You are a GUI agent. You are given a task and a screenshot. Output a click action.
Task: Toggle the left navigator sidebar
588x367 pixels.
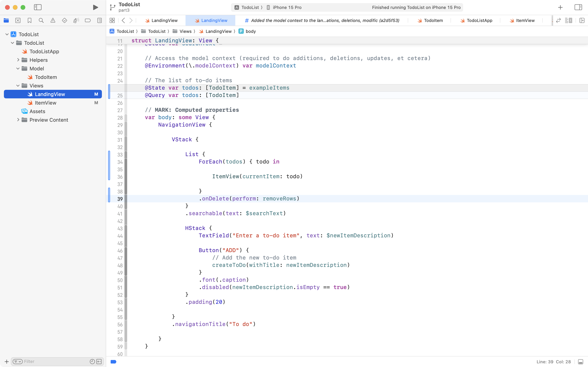point(38,7)
